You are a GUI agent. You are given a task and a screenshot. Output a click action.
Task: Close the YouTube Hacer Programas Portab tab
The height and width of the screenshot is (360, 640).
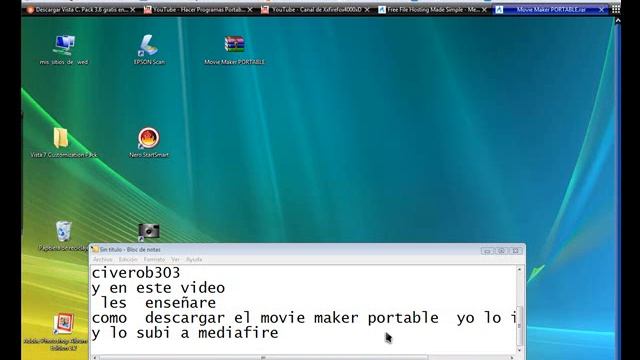(x=250, y=10)
